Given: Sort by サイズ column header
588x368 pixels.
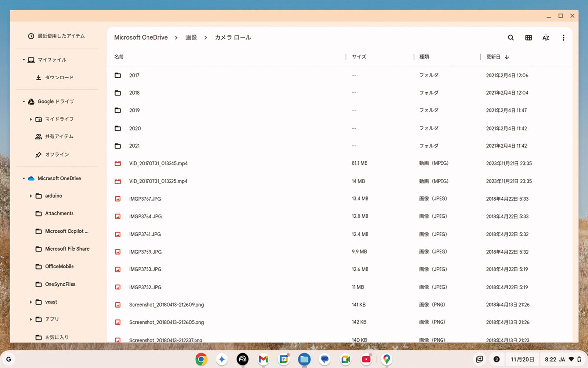Looking at the screenshot, I should coord(359,57).
